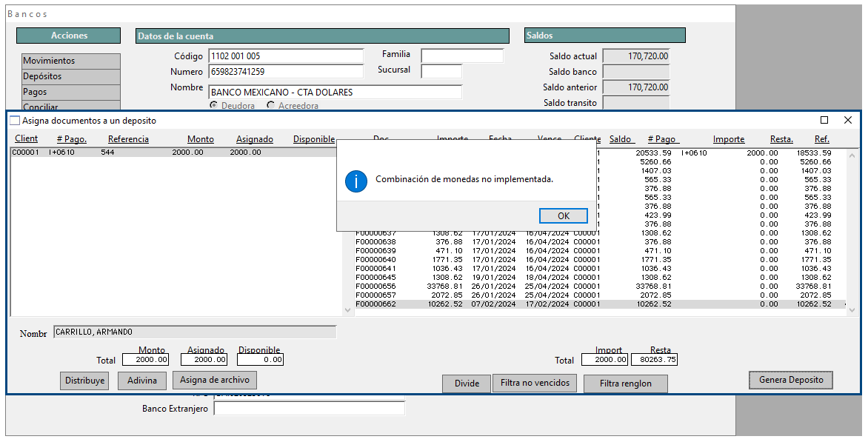Select the Deudora radio option
868x442 pixels.
click(214, 105)
